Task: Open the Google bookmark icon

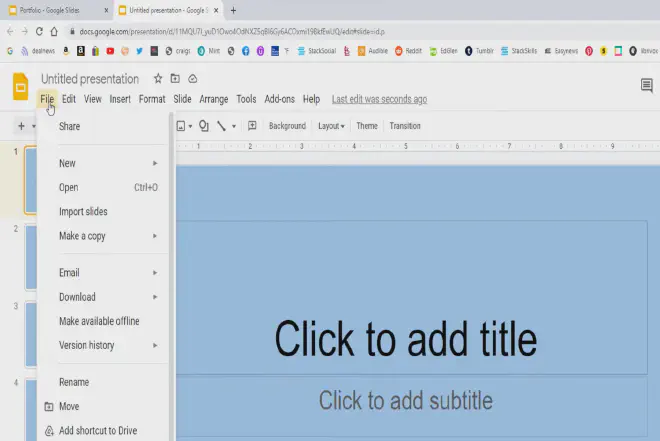Action: point(10,51)
